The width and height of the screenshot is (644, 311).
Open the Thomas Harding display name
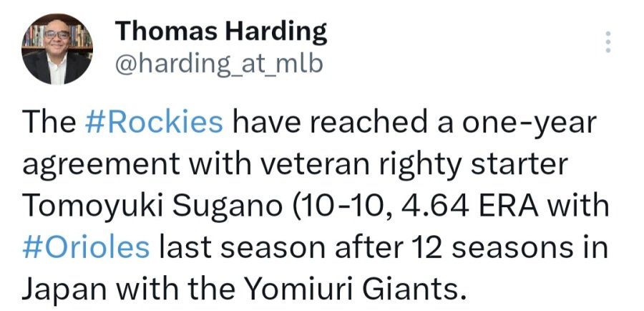[220, 31]
